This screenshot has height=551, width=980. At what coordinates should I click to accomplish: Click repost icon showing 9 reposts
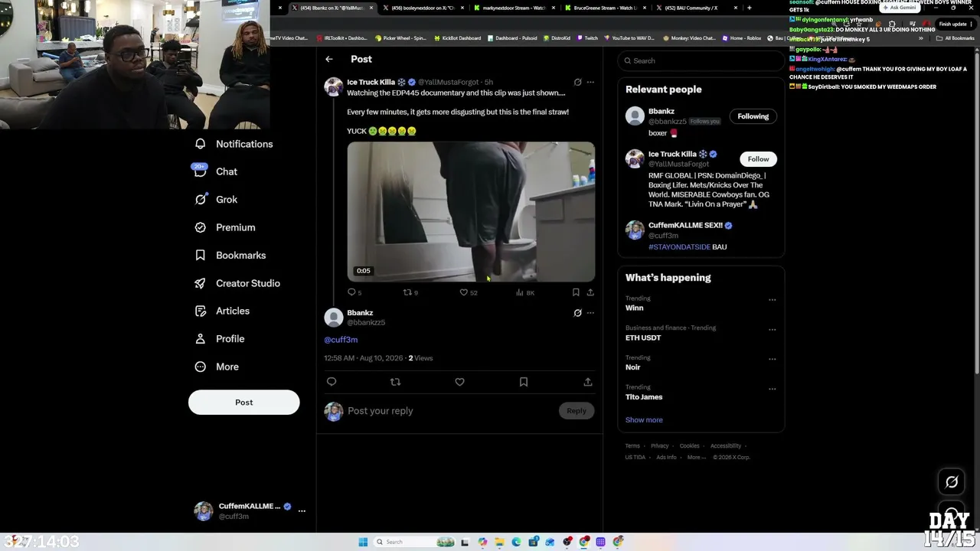[x=407, y=292]
